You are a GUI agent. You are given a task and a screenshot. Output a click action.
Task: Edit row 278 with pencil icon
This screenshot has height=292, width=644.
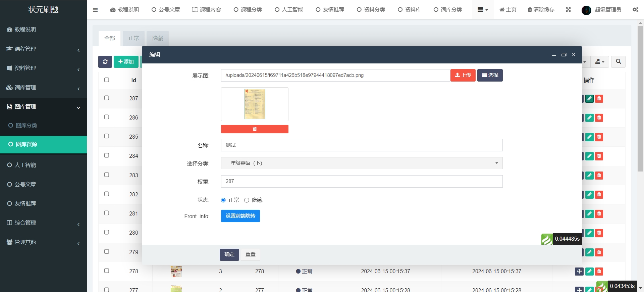[589, 272]
